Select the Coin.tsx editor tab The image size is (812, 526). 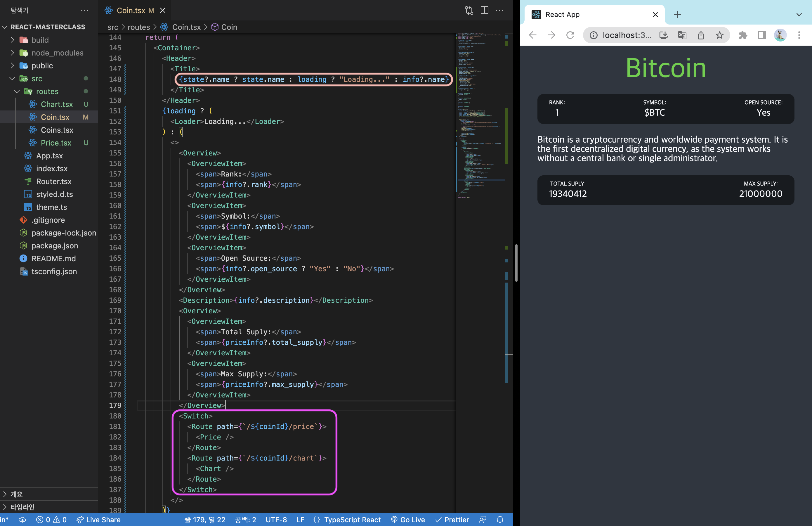[131, 11]
